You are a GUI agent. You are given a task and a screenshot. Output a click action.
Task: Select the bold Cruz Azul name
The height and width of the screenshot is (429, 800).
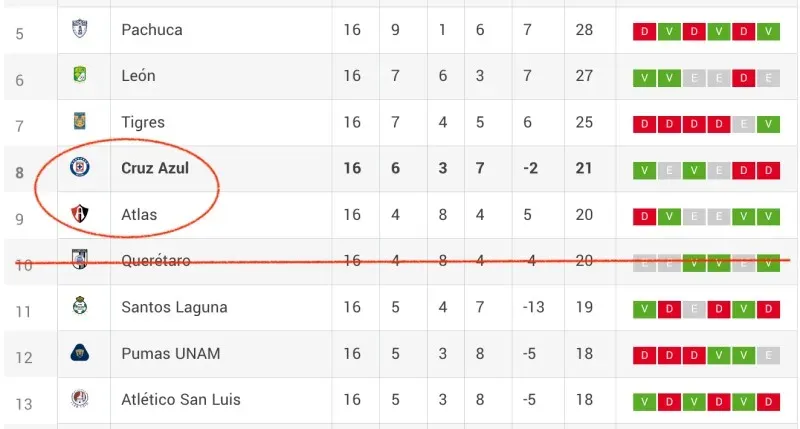coord(155,168)
